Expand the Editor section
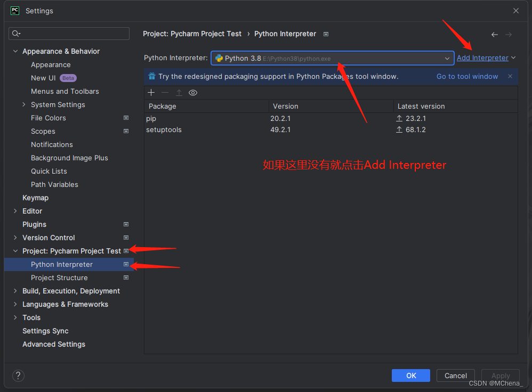The height and width of the screenshot is (392, 532). [15, 211]
